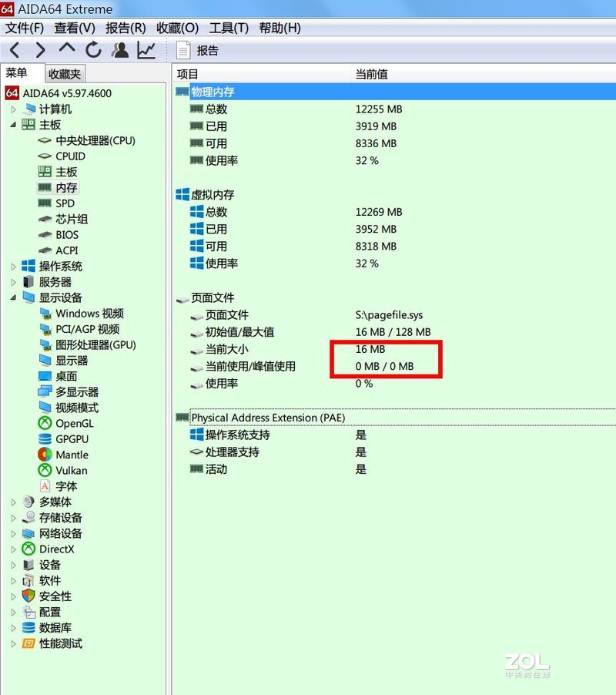616x695 pixels.
Task: Select 视频模式 in the tree
Action: click(77, 408)
